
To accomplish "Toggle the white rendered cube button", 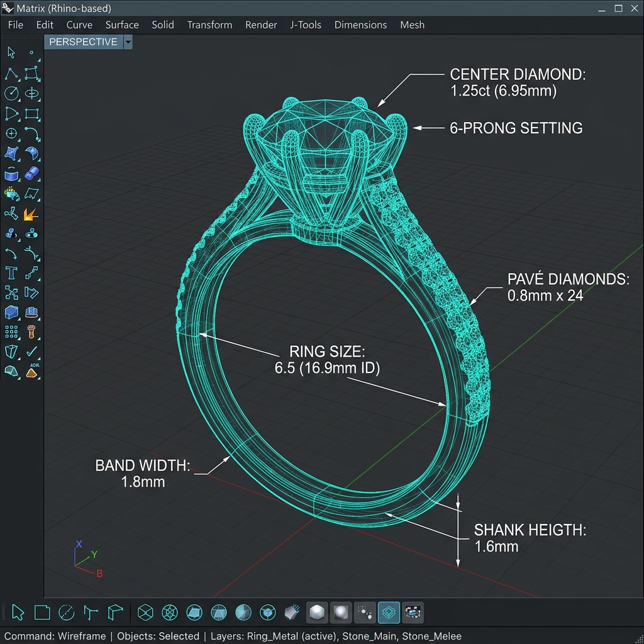I will click(x=317, y=613).
